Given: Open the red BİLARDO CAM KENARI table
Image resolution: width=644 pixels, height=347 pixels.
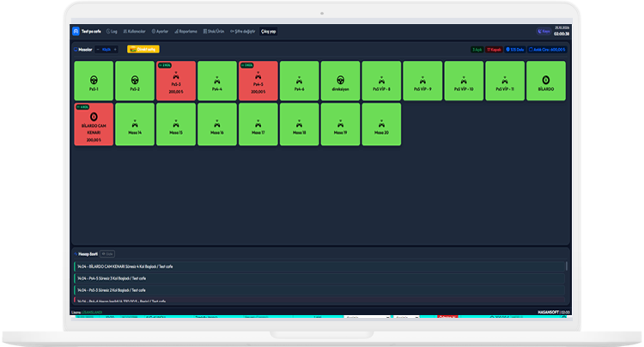Looking at the screenshot, I should coord(94,124).
